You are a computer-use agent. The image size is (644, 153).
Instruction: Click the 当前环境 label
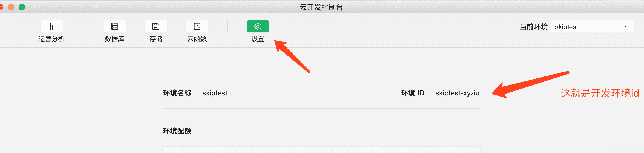[534, 27]
